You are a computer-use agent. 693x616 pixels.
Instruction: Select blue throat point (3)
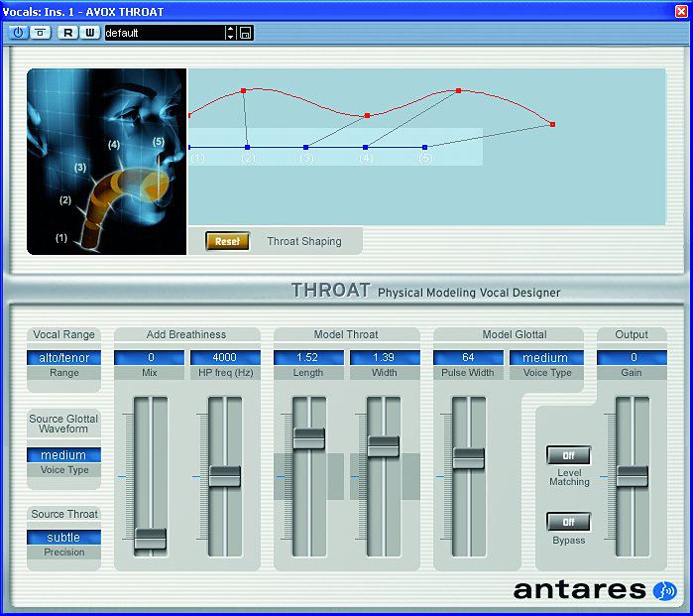[305, 147]
